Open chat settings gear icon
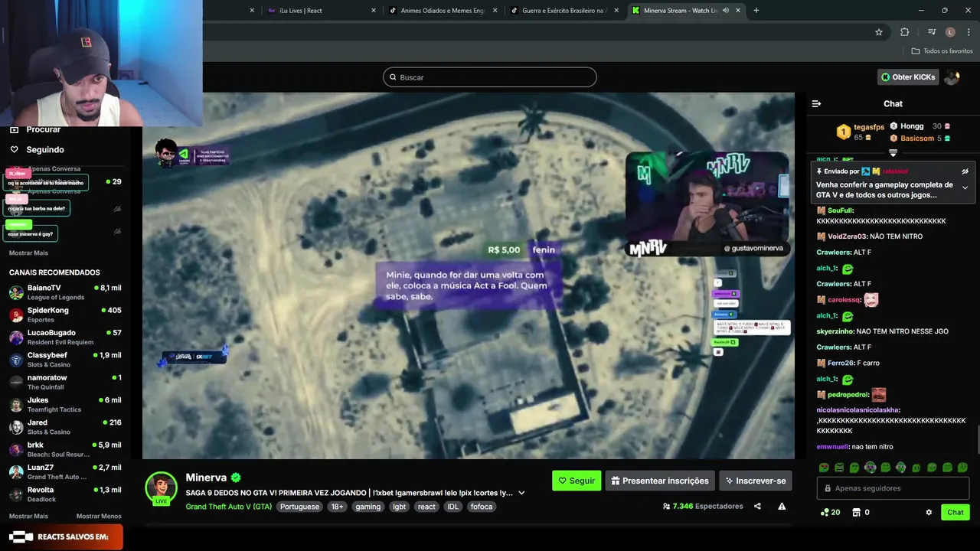The image size is (980, 551). pyautogui.click(x=929, y=512)
